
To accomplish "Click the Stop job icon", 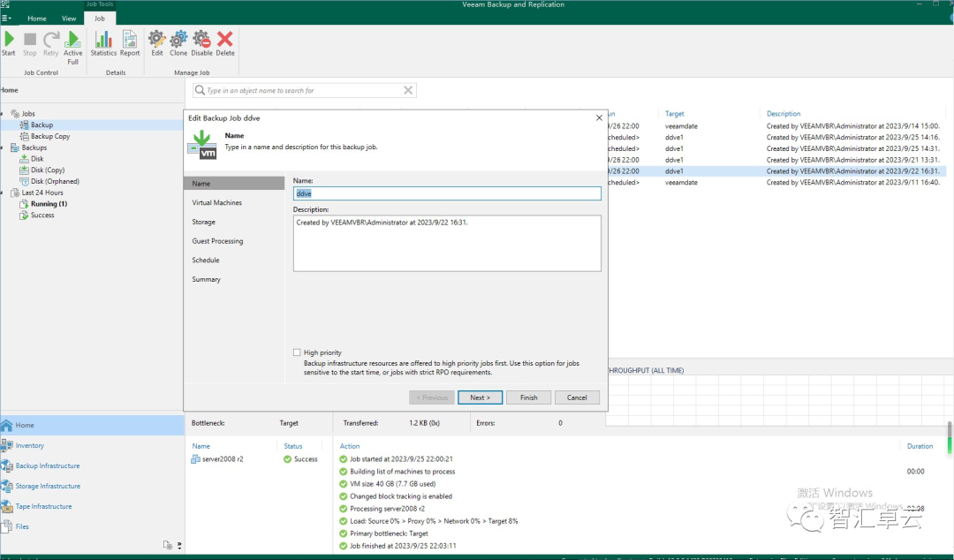I will click(30, 44).
